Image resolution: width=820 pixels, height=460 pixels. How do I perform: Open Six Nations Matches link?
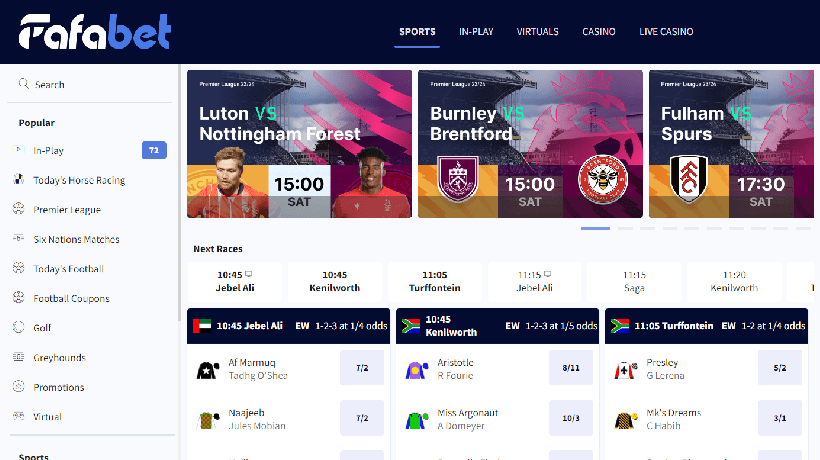pyautogui.click(x=76, y=239)
